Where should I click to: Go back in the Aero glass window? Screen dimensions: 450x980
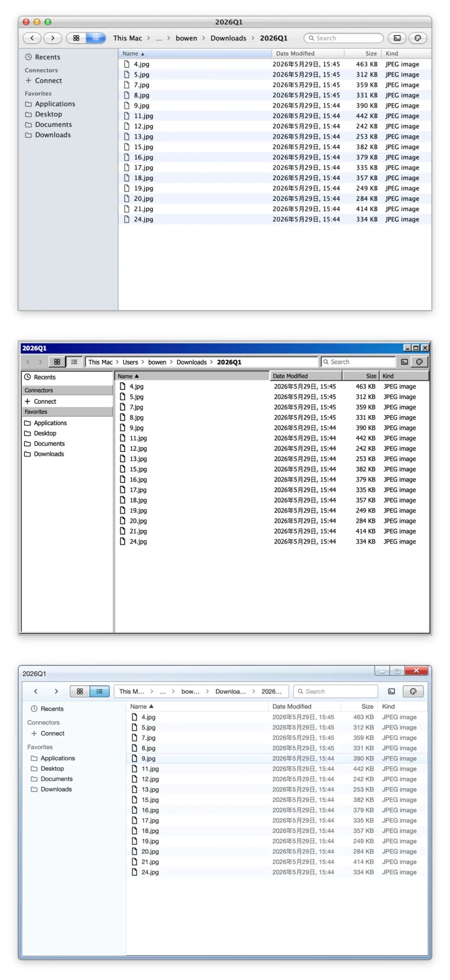(36, 691)
